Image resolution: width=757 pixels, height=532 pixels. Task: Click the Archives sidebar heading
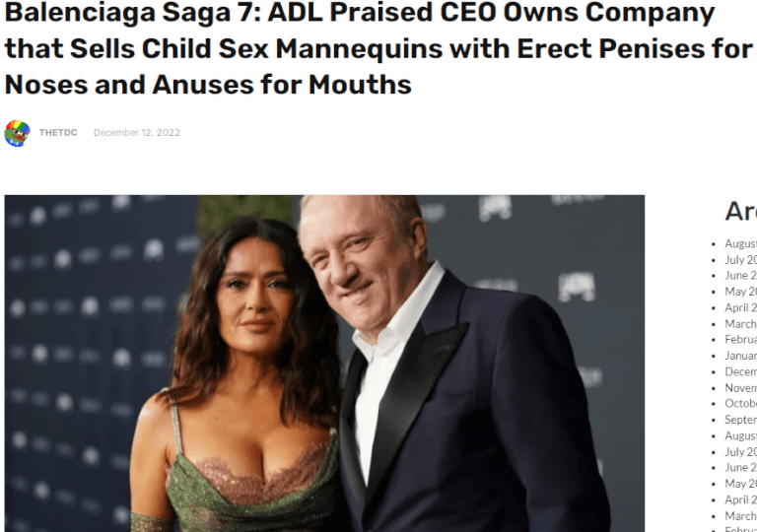[x=740, y=211]
